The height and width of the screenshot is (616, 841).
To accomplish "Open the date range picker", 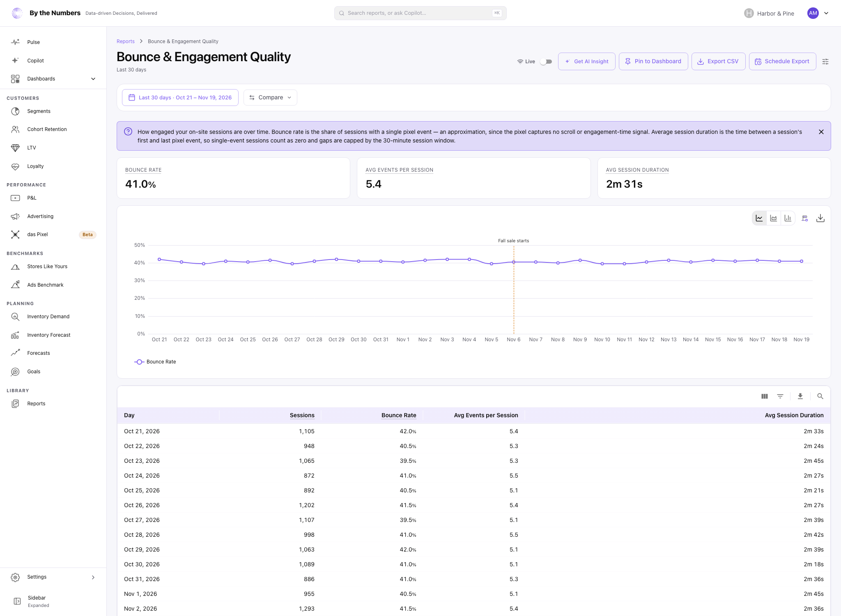I will [x=180, y=98].
